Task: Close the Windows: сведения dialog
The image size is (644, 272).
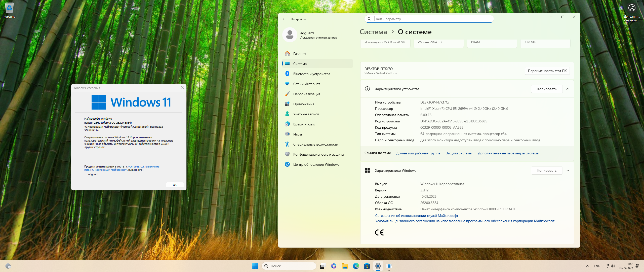Action: (x=183, y=88)
